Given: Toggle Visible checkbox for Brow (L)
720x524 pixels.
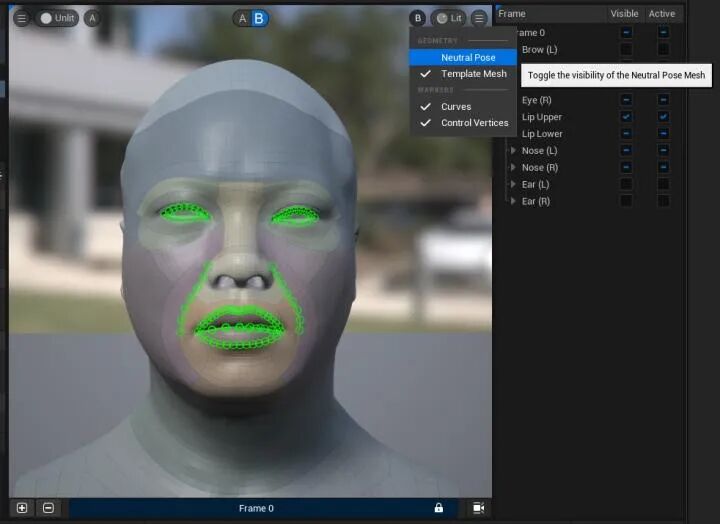Looking at the screenshot, I should point(626,49).
